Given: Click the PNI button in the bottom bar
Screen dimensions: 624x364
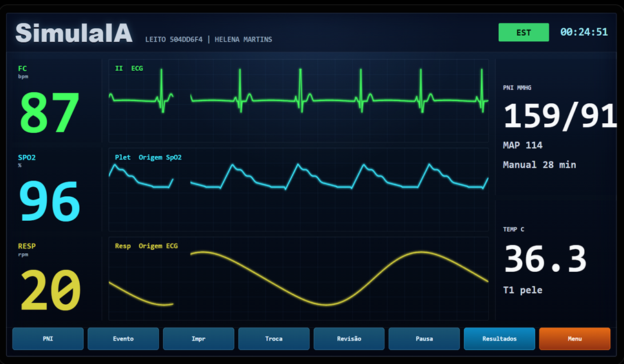Looking at the screenshot, I should click(x=47, y=339).
